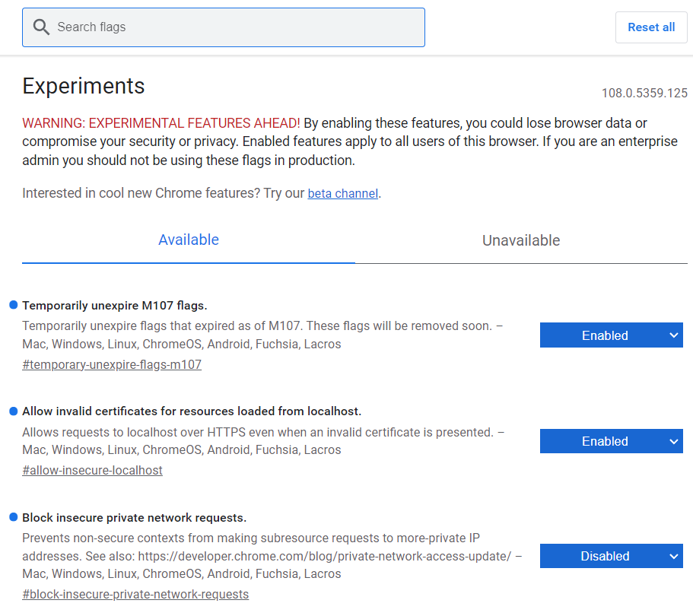The width and height of the screenshot is (693, 616).
Task: Select the Block insecure private network requests title
Action: (x=134, y=518)
